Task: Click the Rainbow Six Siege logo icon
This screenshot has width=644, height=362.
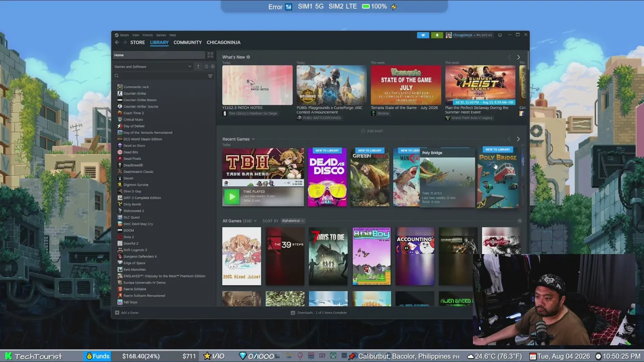Action: 225,114
